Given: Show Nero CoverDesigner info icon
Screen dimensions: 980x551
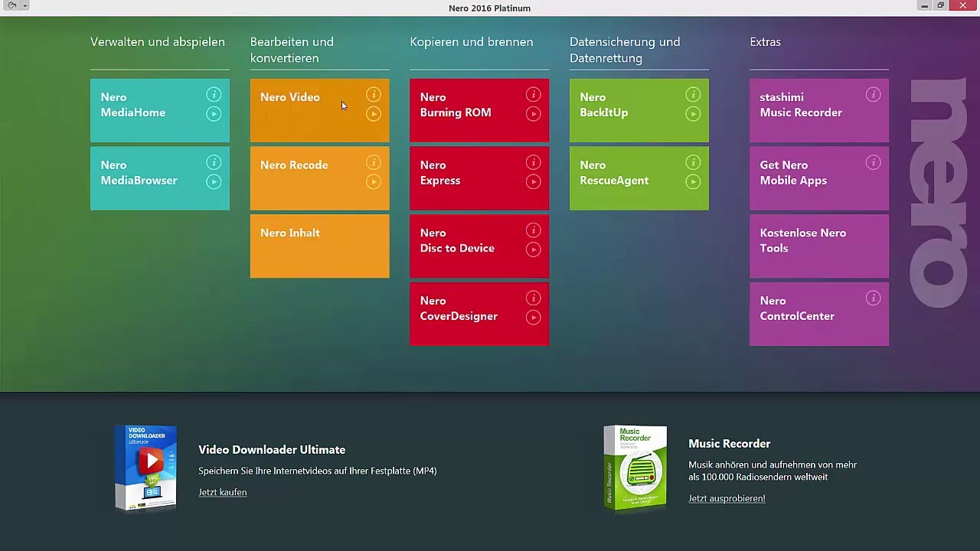Looking at the screenshot, I should coord(534,298).
